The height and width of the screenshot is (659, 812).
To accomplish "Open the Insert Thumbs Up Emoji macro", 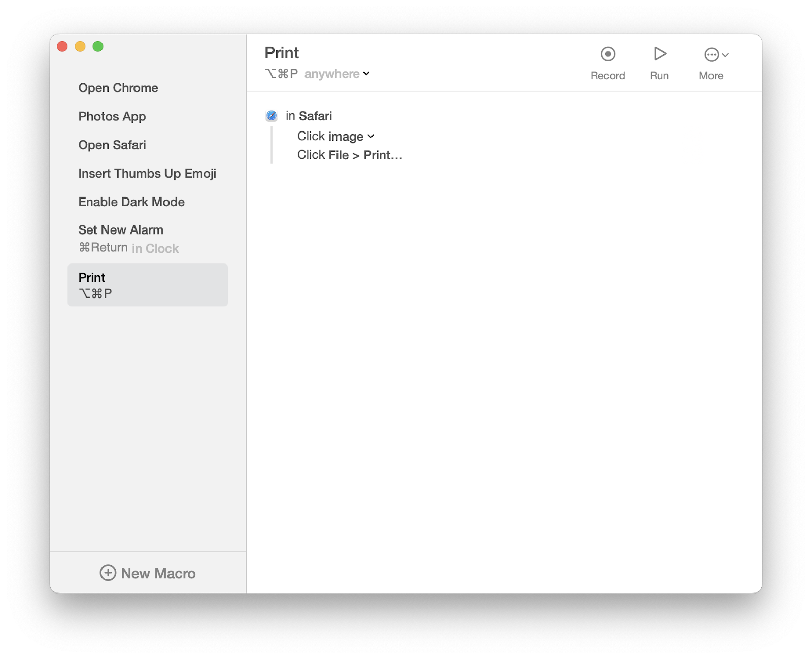I will tap(147, 173).
